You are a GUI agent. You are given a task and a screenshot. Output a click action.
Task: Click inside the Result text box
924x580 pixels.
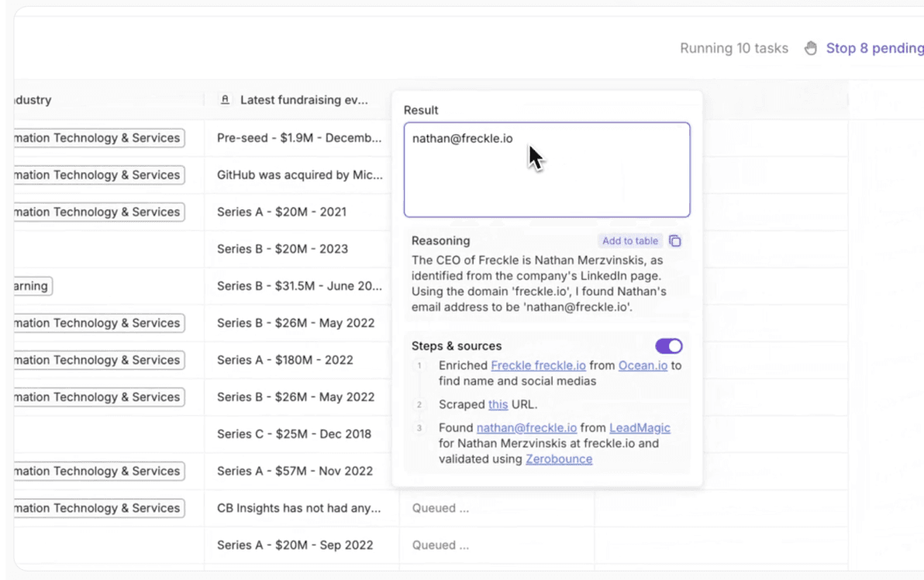tap(546, 170)
